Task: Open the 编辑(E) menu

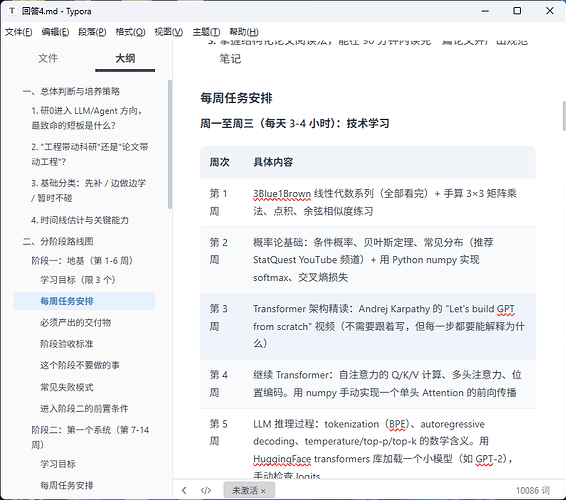Action: 55,32
